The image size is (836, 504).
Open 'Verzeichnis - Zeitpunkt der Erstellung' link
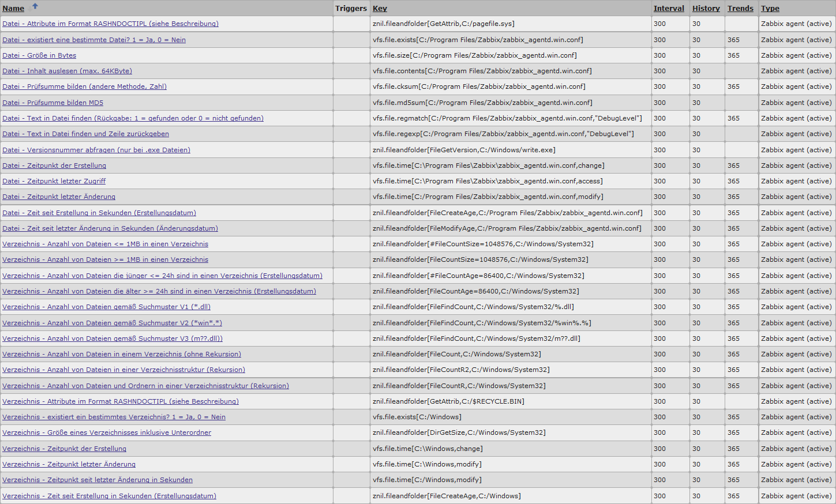[x=64, y=449]
